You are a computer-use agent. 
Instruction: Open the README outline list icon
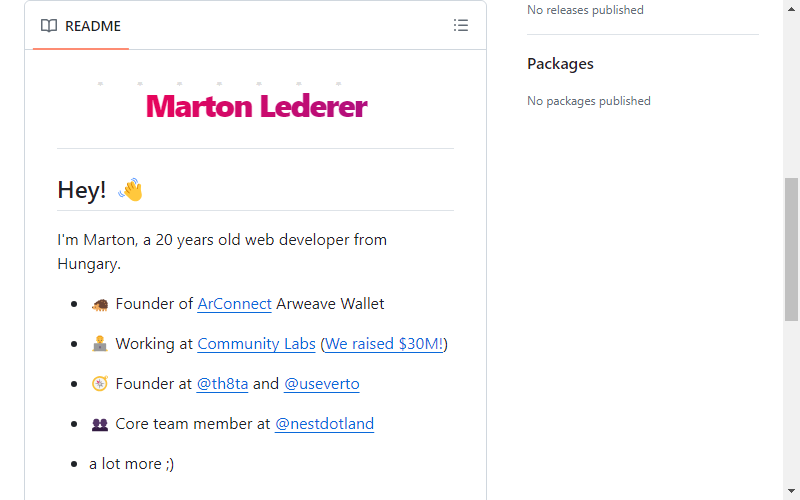coord(461,26)
